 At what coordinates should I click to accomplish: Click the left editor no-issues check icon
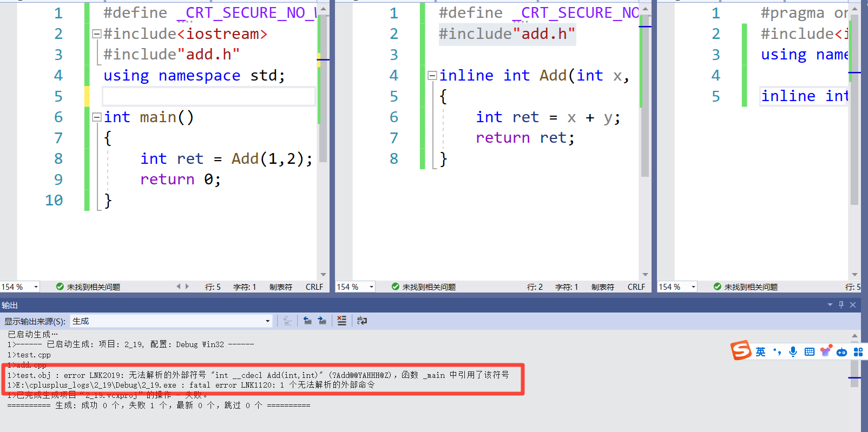point(60,287)
